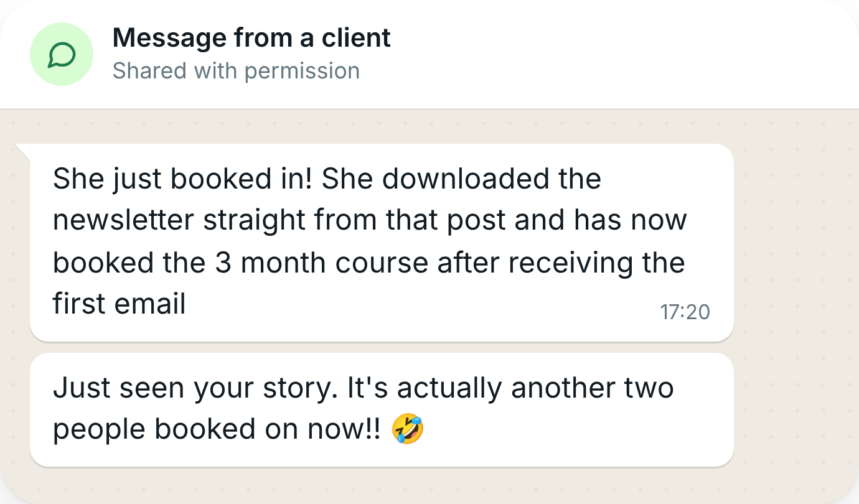The height and width of the screenshot is (504, 859).
Task: Click the 17:20 timestamp
Action: [685, 312]
